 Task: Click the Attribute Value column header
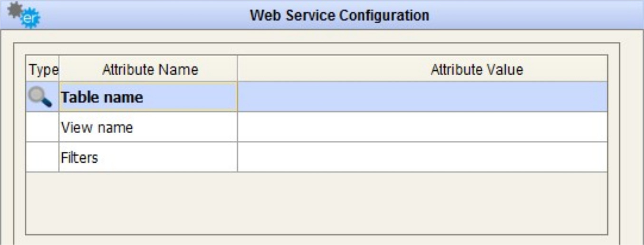(x=476, y=70)
